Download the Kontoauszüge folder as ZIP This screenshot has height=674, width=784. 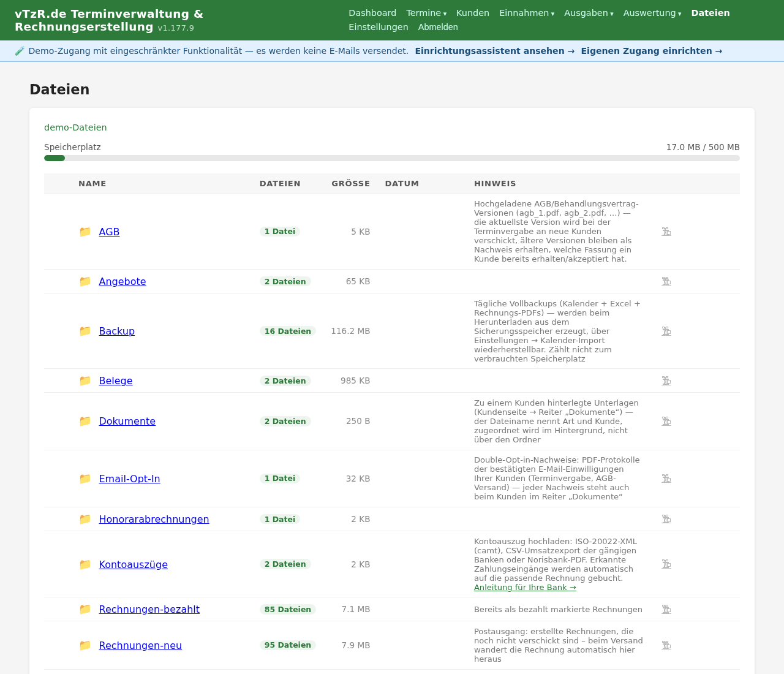(666, 564)
